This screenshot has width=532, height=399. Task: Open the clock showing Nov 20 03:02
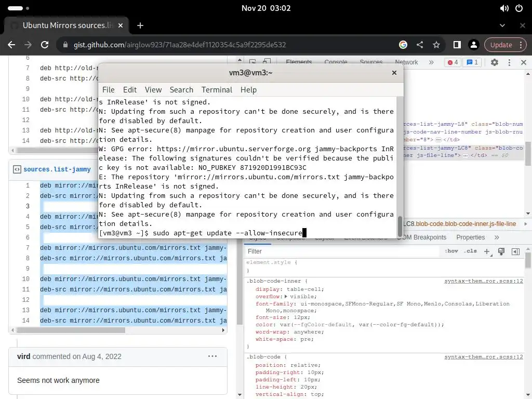[266, 8]
